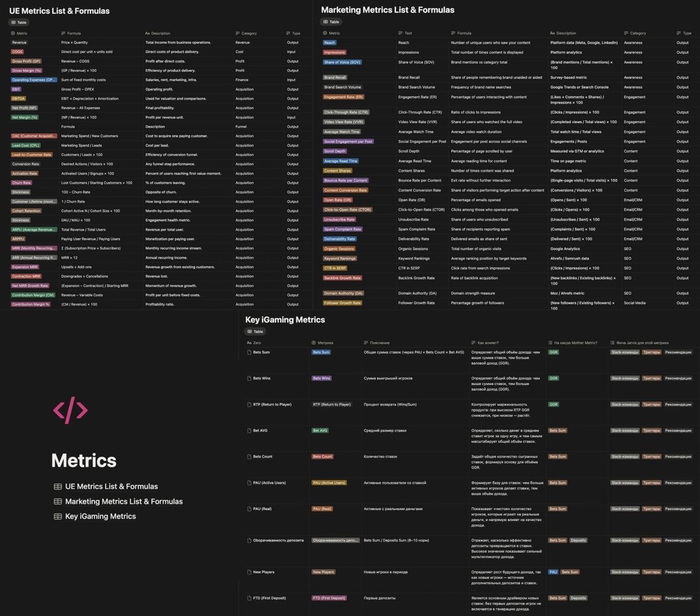Image resolution: width=700 pixels, height=616 pixels.
Task: Click the green GGR tag in Bets Sum row
Action: pyautogui.click(x=553, y=353)
